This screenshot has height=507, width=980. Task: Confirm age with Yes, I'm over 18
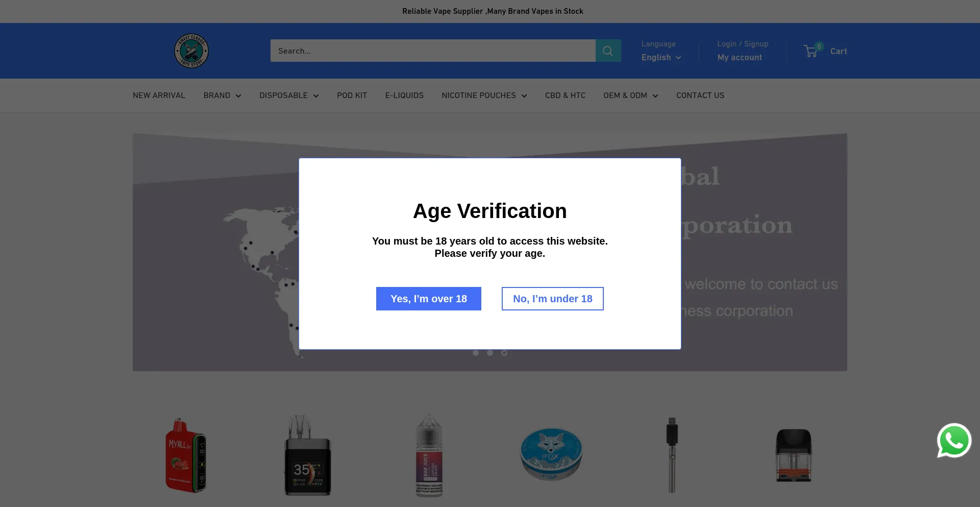point(428,299)
